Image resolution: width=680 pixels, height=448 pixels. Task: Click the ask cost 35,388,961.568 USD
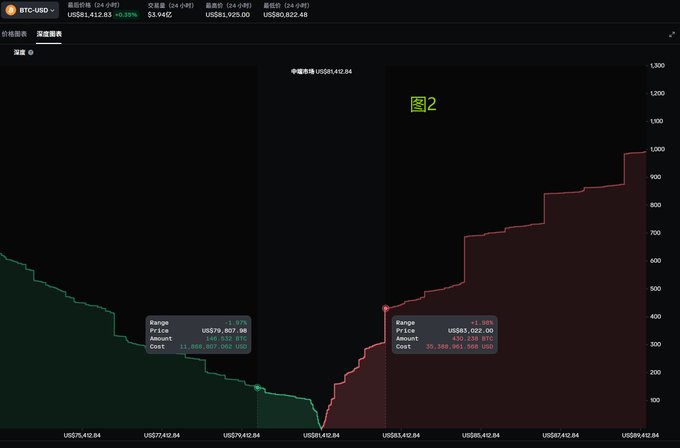[459, 347]
